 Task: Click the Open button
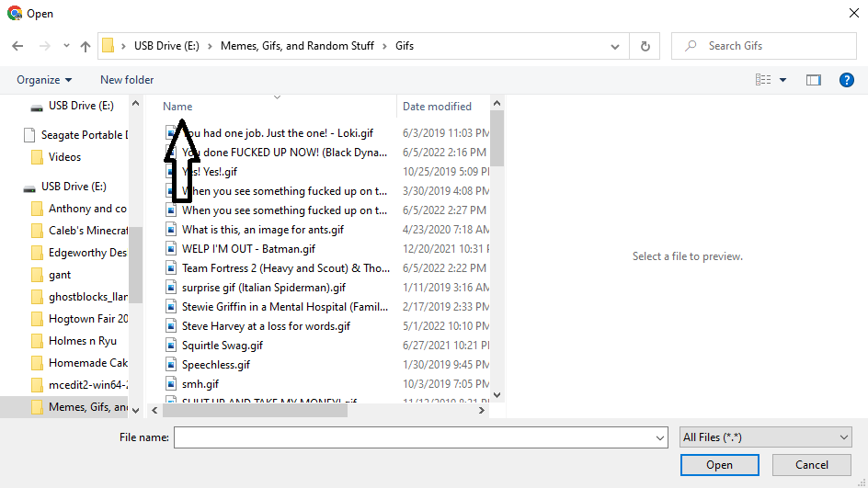point(720,465)
